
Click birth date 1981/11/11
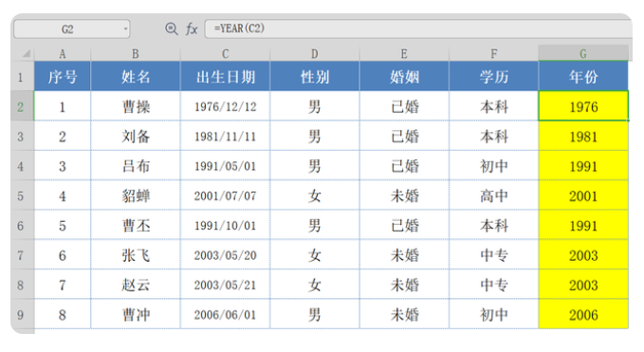[x=225, y=136]
